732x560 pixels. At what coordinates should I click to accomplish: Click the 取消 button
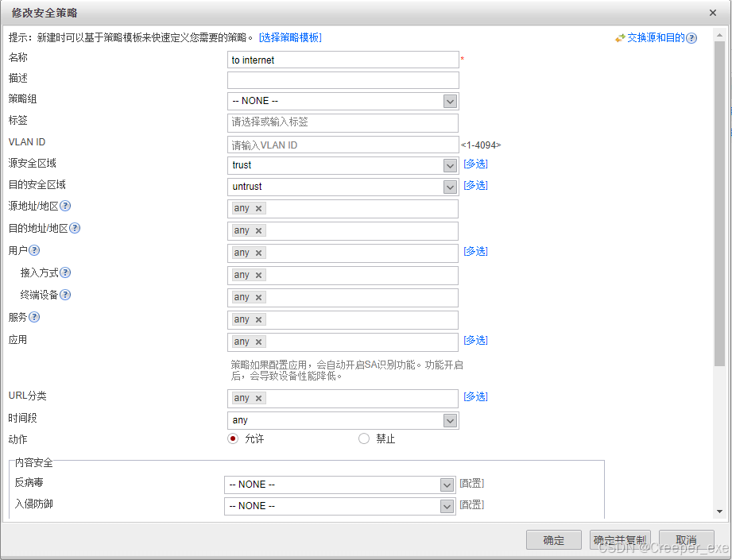point(686,540)
